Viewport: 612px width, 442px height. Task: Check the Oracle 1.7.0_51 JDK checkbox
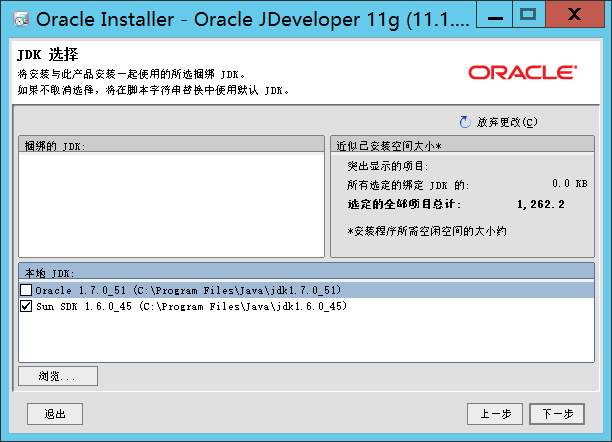[26, 290]
